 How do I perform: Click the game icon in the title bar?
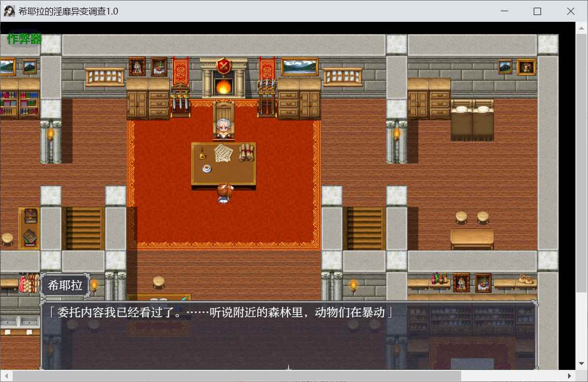[9, 11]
